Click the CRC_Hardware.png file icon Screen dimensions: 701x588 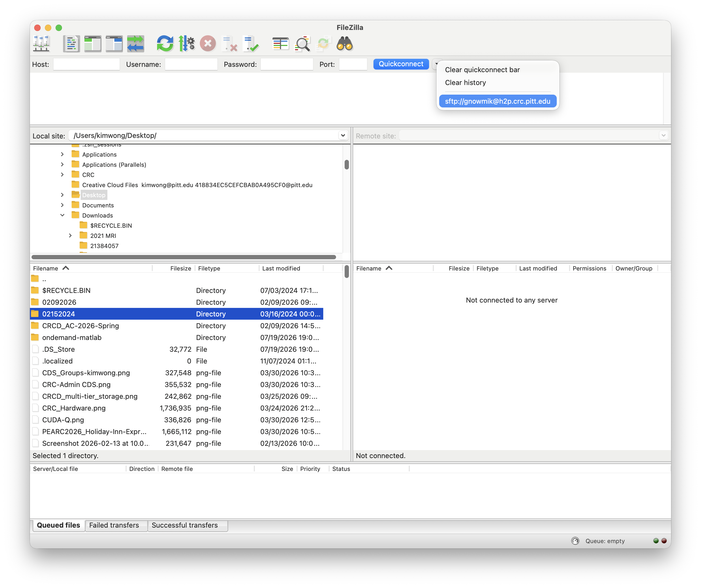35,408
